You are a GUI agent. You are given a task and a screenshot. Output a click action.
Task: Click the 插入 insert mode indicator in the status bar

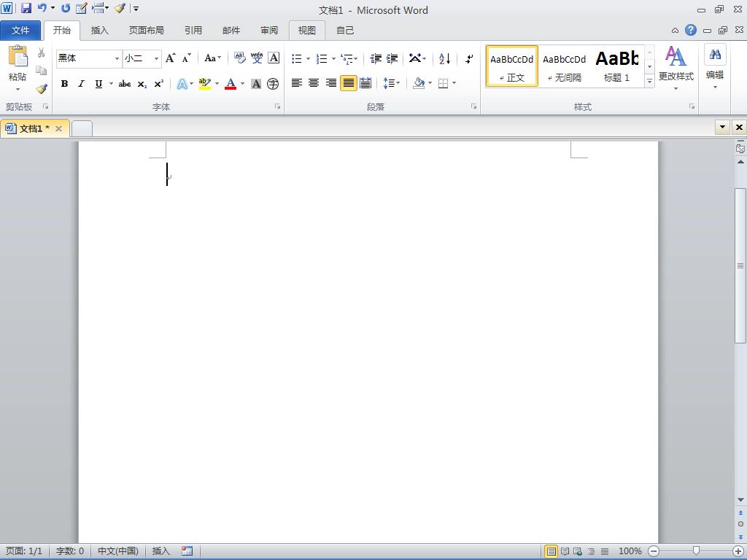(161, 551)
